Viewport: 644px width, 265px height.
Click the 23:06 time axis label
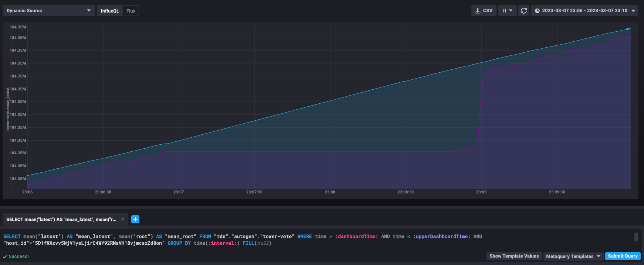[27, 192]
